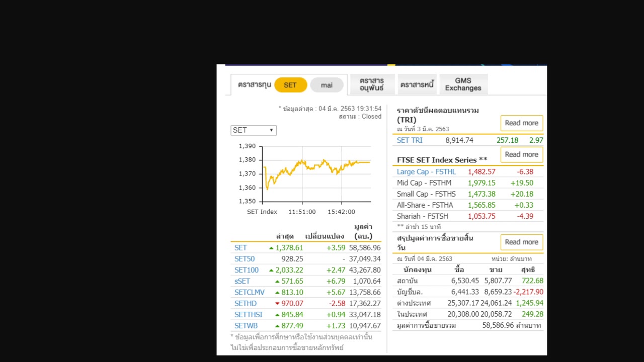Click All-Share - FSTHA row label
Screen dimensions: 644x362
tap(425, 205)
